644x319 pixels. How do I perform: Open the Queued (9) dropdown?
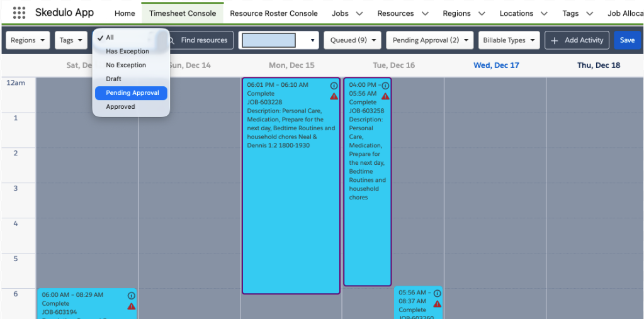(355, 40)
